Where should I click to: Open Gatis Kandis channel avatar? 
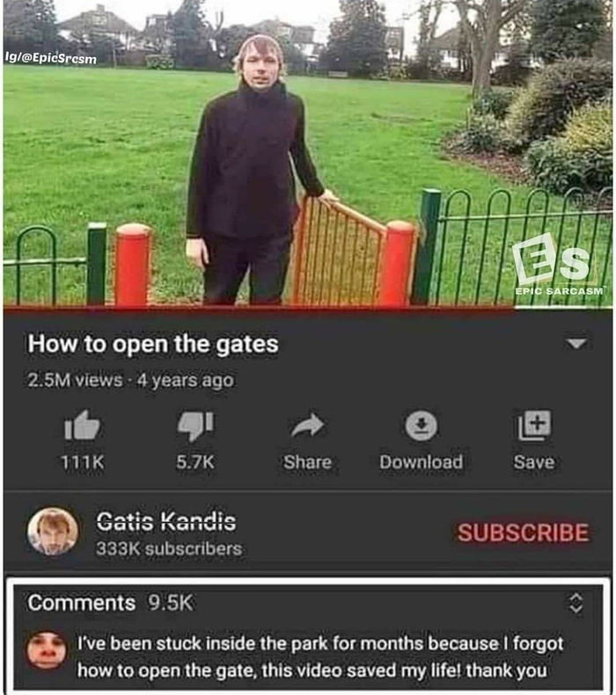click(x=53, y=531)
